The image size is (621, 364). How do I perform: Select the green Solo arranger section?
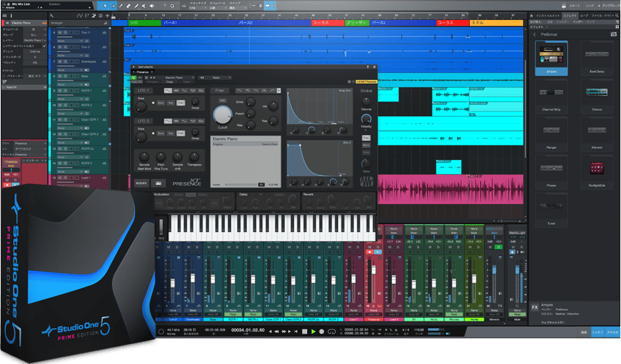145,23
